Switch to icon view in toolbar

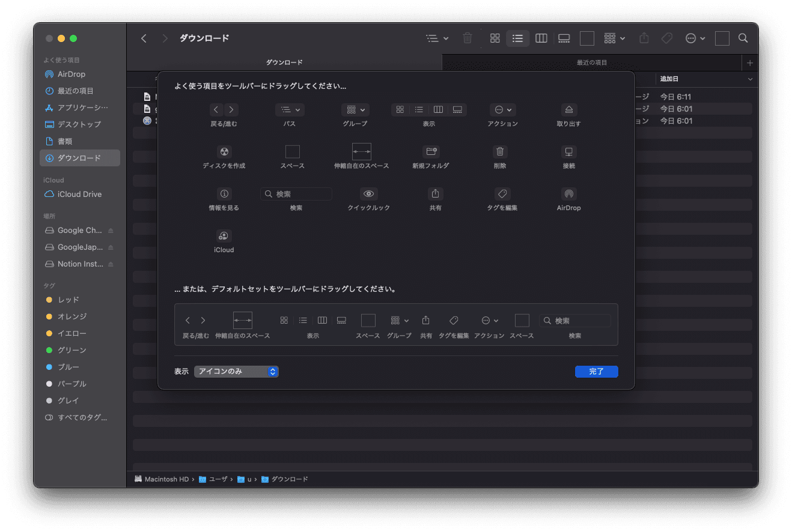pos(495,38)
